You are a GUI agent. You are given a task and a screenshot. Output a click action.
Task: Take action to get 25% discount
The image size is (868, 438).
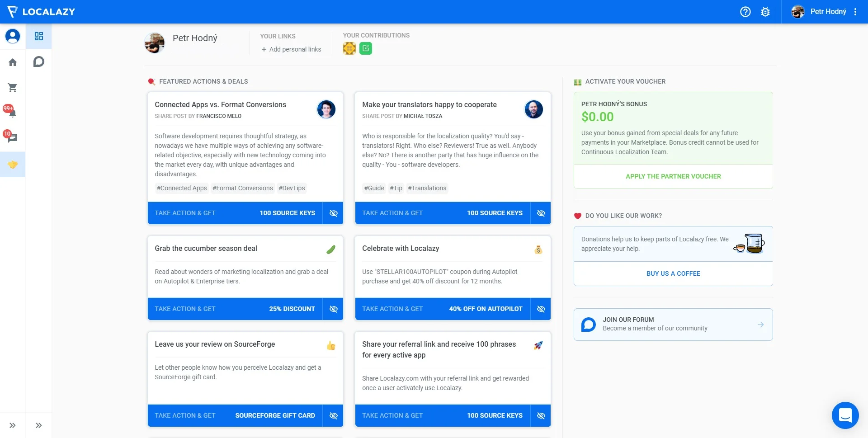(x=235, y=309)
